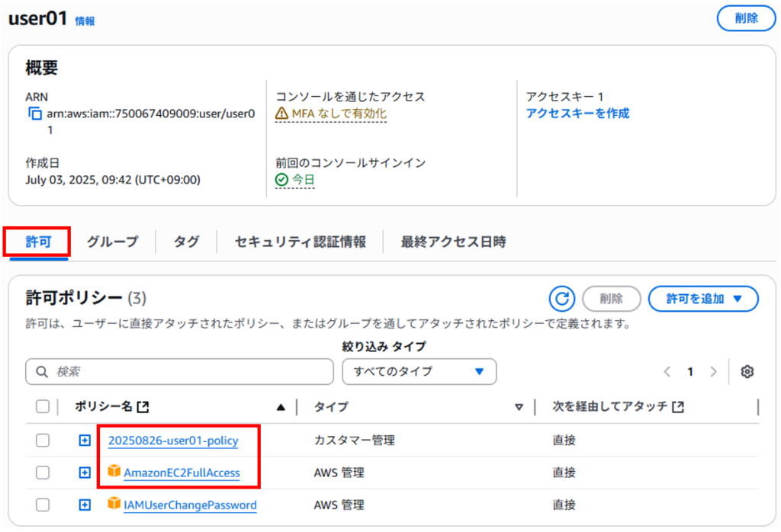Click the ポリシー名 column header

[x=104, y=406]
